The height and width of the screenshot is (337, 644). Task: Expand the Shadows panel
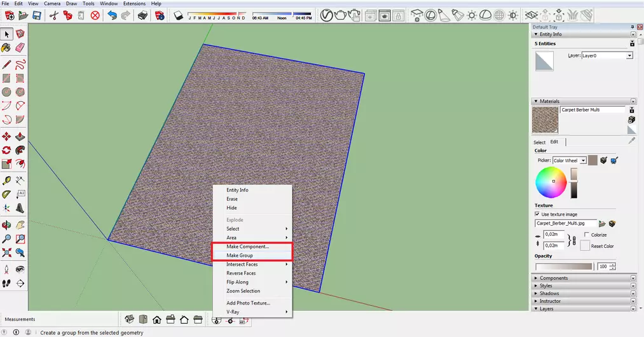coord(536,293)
